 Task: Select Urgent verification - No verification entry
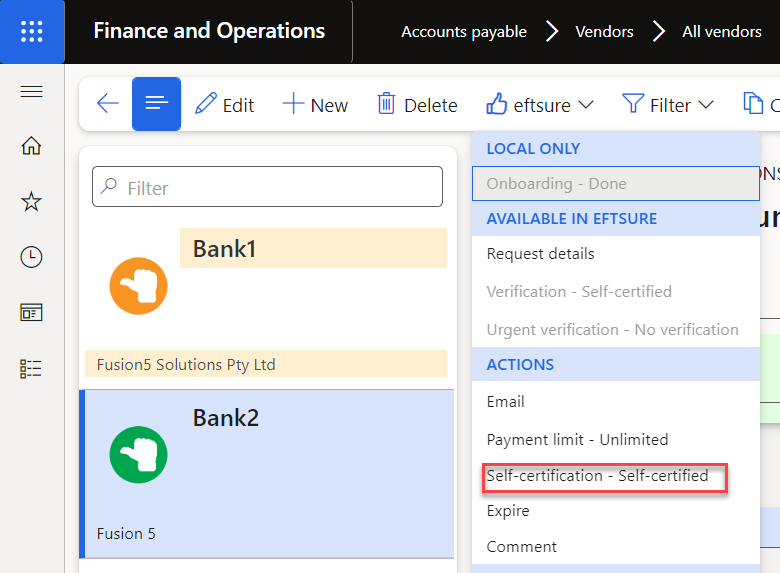coord(616,329)
